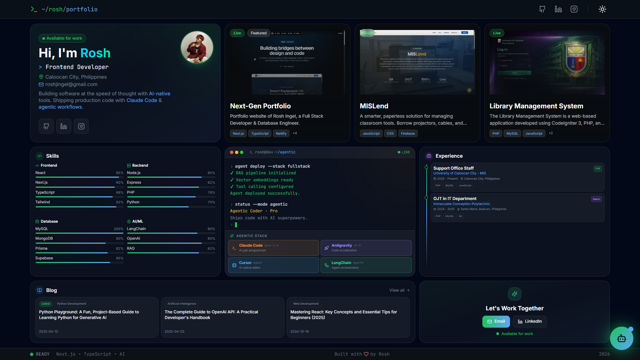Open LinkedIn icon in top navigation bar
This screenshot has width=640, height=360.
(x=558, y=9)
